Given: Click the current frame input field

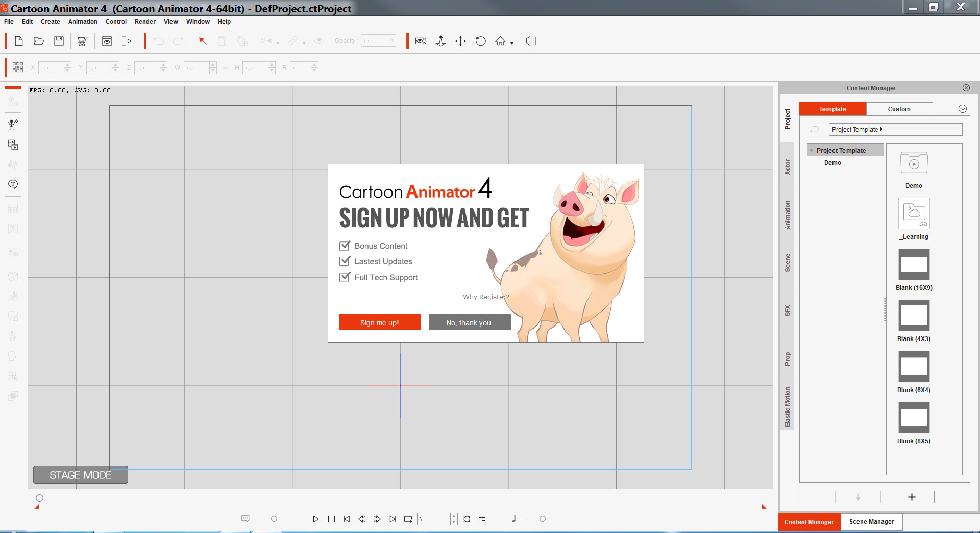Looking at the screenshot, I should coord(434,519).
